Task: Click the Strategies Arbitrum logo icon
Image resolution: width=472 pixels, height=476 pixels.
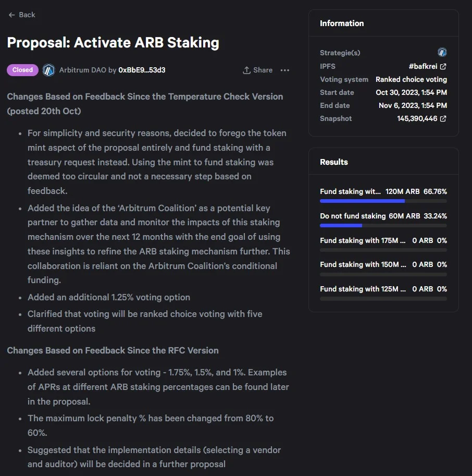Action: pyautogui.click(x=442, y=52)
